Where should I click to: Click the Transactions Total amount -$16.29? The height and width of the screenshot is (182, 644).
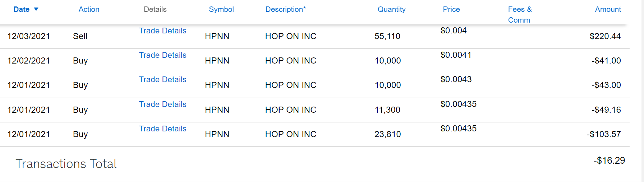609,160
